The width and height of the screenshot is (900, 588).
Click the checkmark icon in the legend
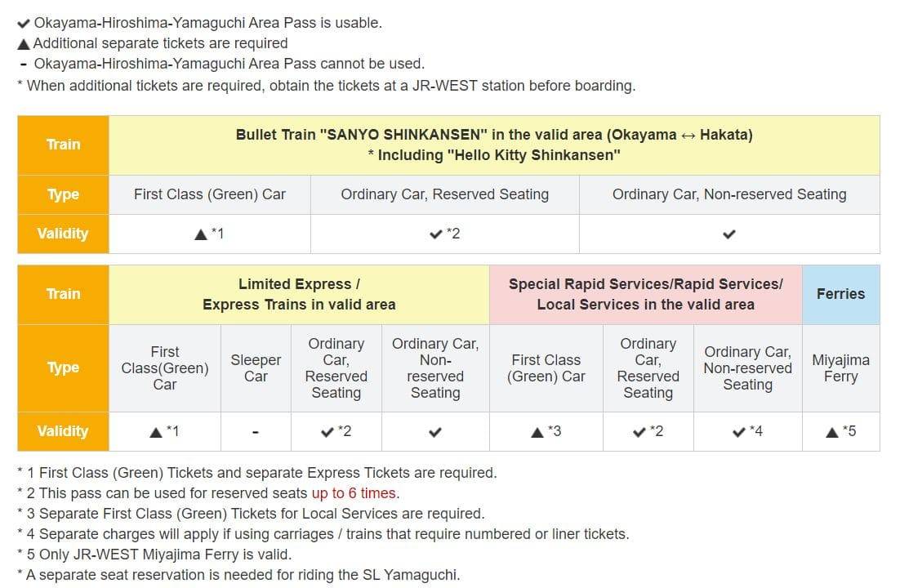(24, 24)
